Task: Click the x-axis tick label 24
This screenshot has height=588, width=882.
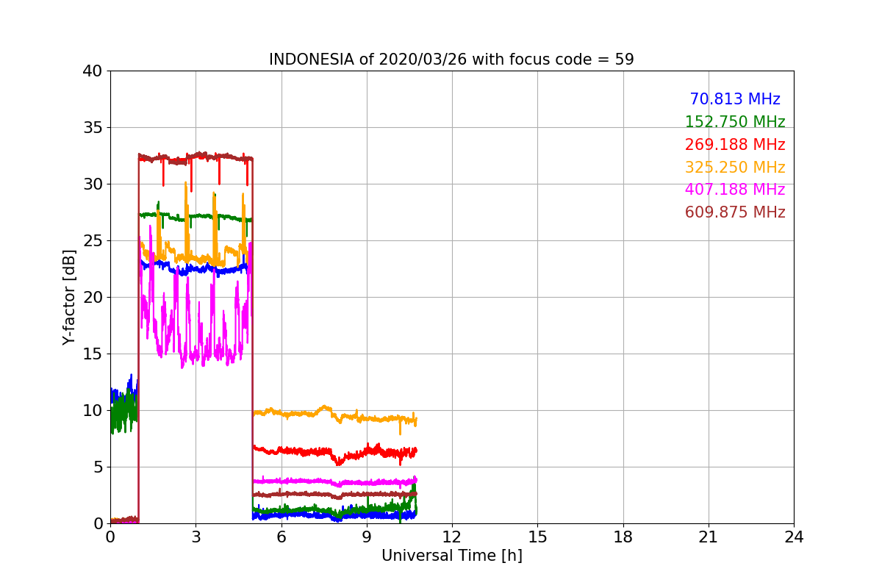Action: point(794,537)
